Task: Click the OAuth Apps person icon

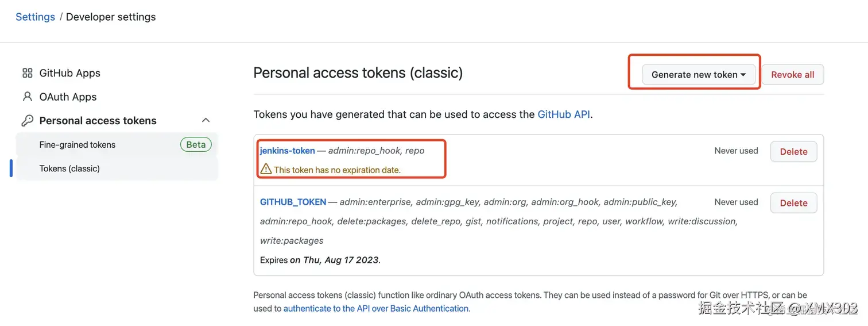Action: [27, 97]
